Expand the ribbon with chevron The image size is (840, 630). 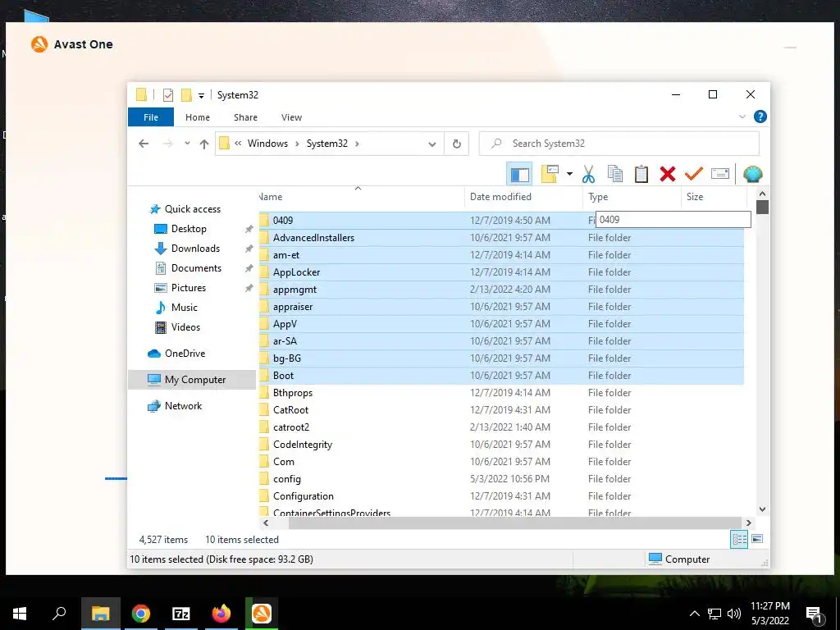point(742,116)
